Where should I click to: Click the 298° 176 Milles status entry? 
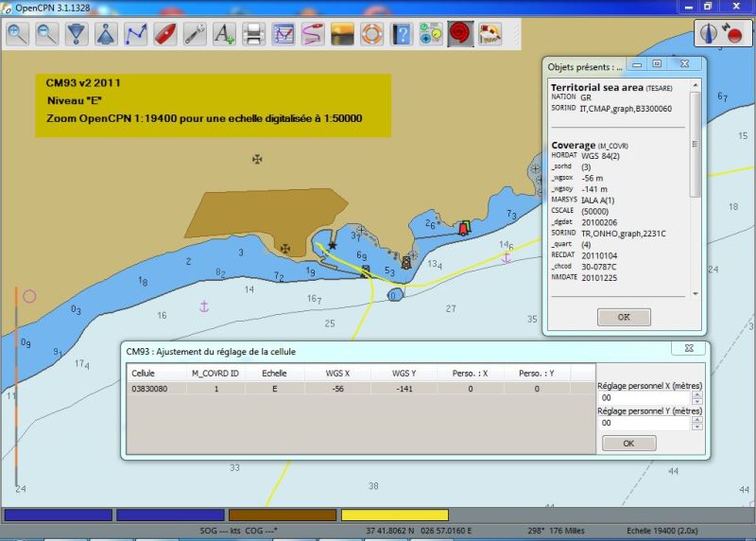click(x=556, y=531)
